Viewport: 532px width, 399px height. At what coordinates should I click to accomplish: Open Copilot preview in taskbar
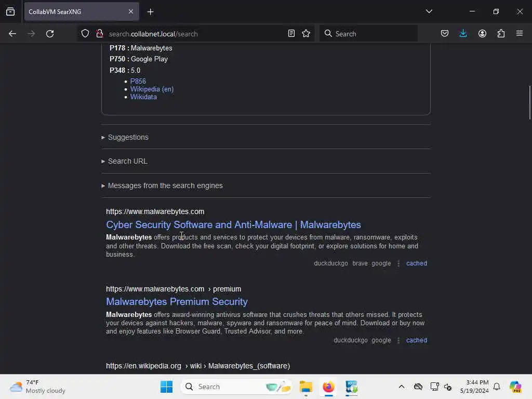(515, 387)
